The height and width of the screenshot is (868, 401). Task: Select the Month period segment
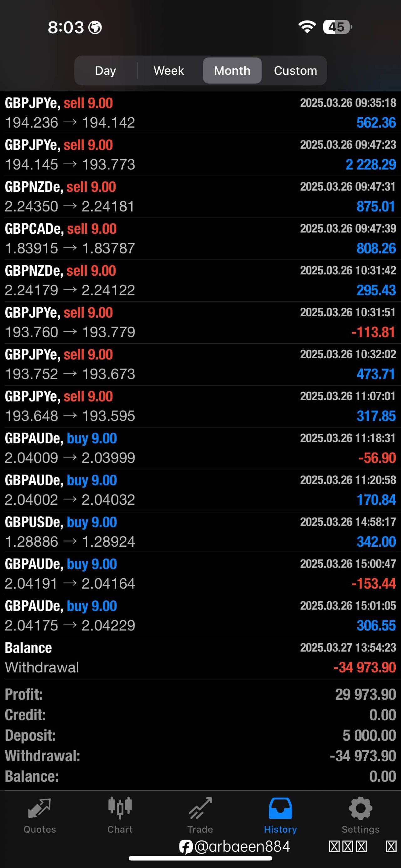[232, 71]
